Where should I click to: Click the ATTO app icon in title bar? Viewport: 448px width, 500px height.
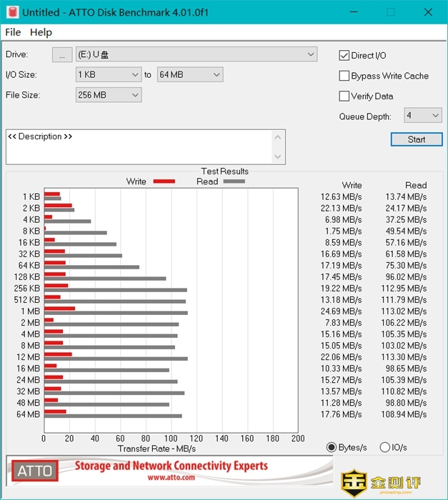10,12
